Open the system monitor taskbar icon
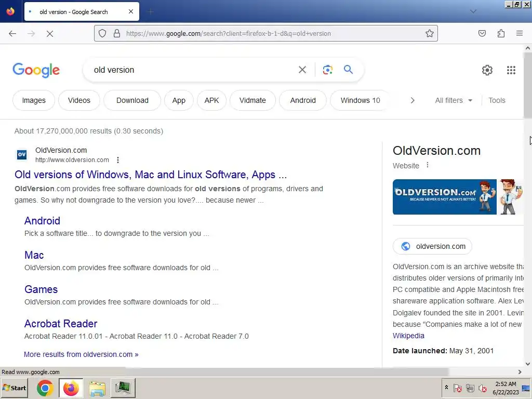 click(123, 388)
